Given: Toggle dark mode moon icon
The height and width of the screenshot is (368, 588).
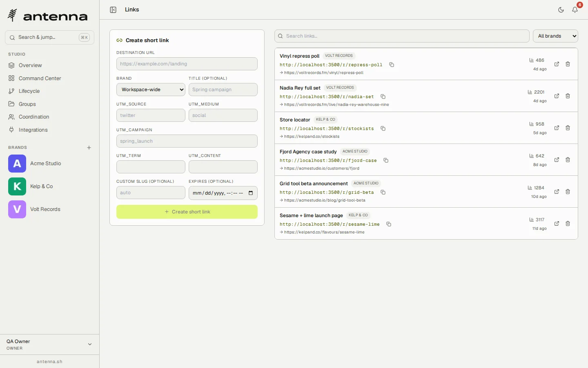Looking at the screenshot, I should [x=561, y=10].
